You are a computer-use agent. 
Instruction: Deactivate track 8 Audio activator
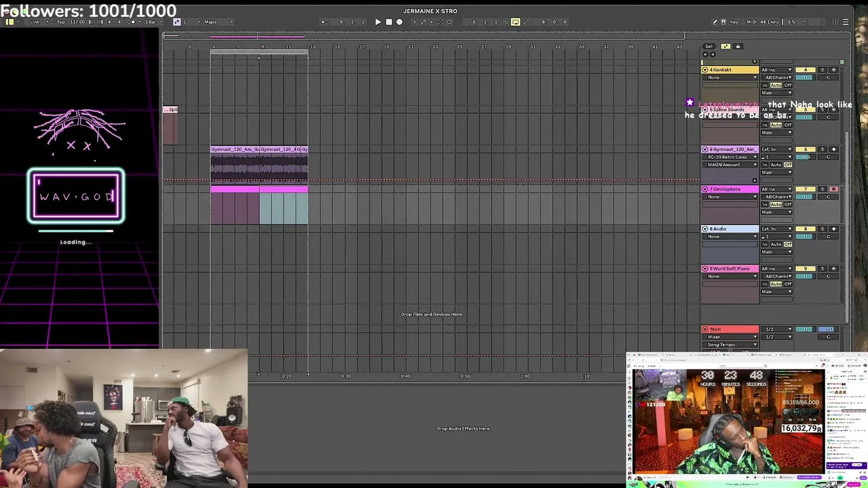click(806, 229)
